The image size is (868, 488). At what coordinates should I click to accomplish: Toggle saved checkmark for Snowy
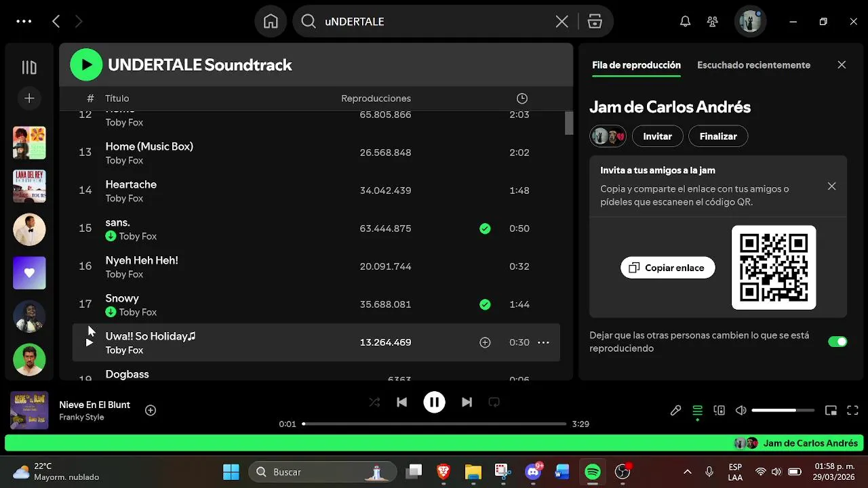click(x=485, y=304)
